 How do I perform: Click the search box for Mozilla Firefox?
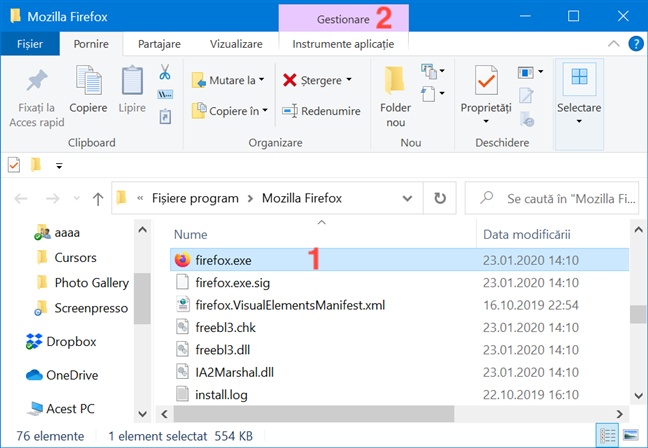click(x=552, y=198)
